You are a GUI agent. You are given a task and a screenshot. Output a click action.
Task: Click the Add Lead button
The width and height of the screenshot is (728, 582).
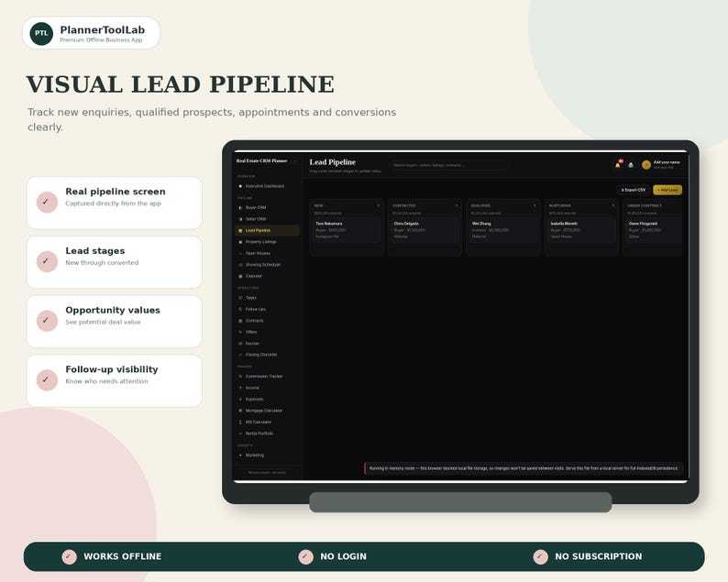(x=667, y=190)
